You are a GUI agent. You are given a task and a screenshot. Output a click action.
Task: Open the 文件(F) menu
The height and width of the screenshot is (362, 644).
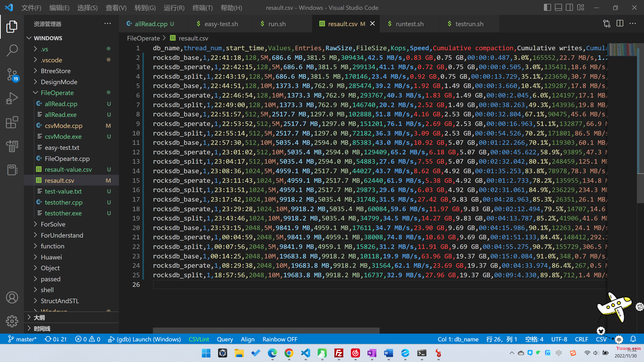[x=31, y=8]
